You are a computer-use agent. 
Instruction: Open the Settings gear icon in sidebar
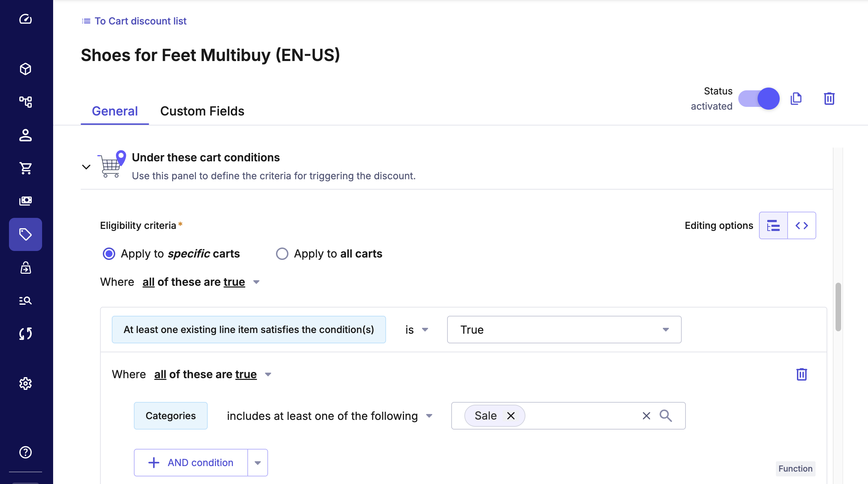coord(26,383)
